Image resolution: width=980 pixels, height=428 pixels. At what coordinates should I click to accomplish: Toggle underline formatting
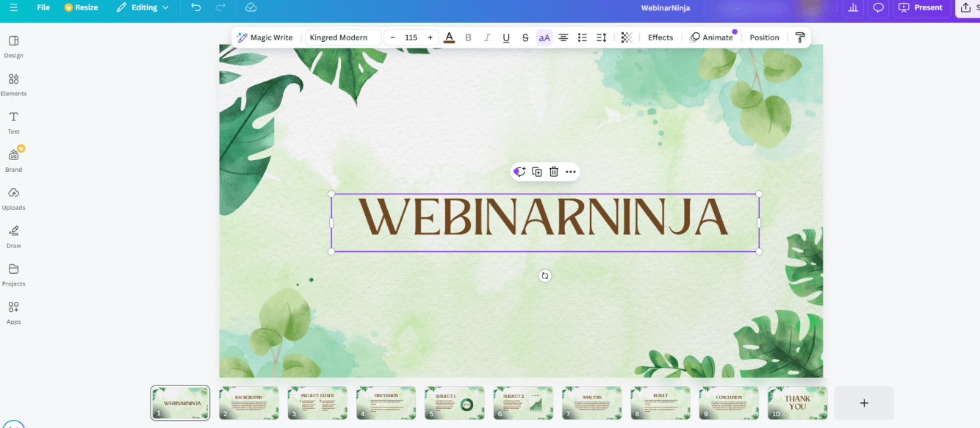[506, 37]
